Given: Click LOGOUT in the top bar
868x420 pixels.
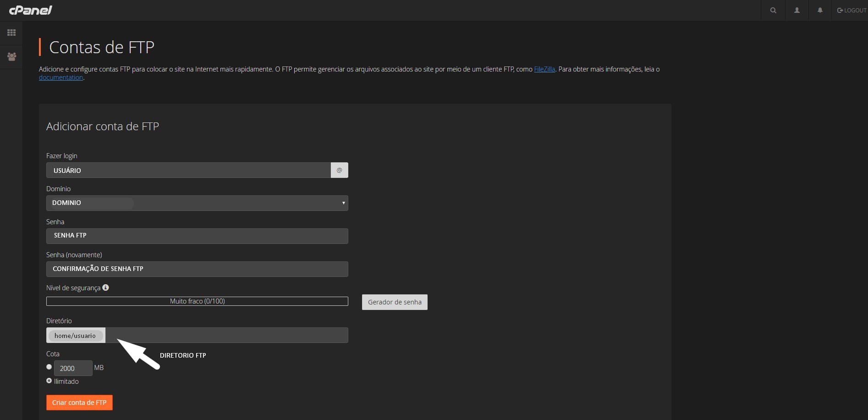Looking at the screenshot, I should (x=852, y=10).
